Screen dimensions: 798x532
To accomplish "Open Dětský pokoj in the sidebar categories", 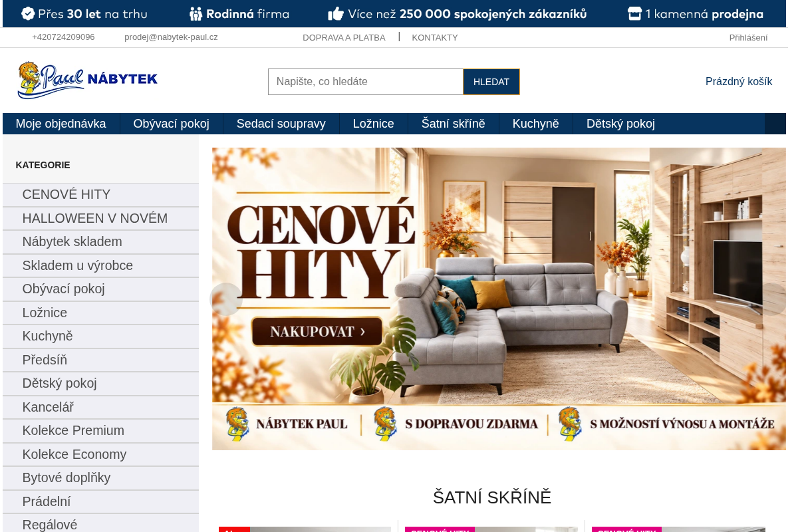I will pos(100,384).
